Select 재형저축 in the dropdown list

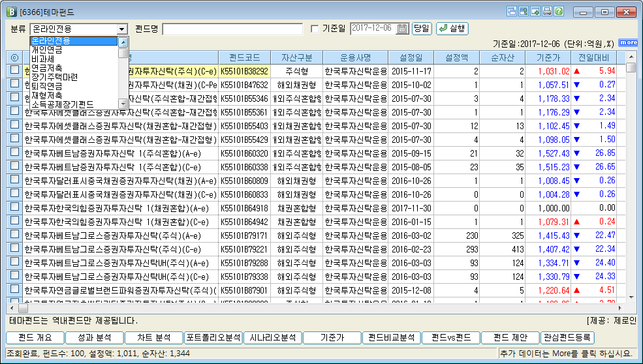(x=74, y=95)
